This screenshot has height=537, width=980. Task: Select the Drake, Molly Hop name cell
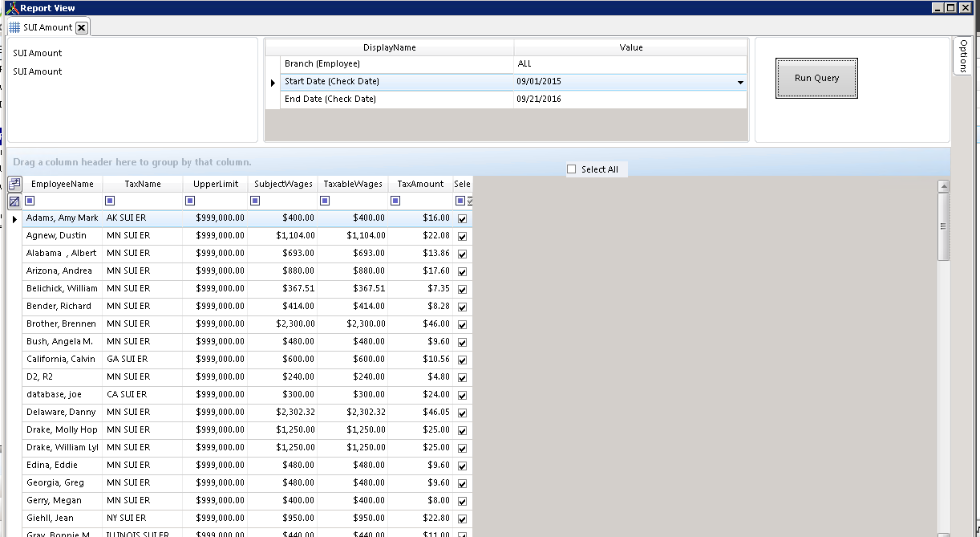[x=63, y=430]
